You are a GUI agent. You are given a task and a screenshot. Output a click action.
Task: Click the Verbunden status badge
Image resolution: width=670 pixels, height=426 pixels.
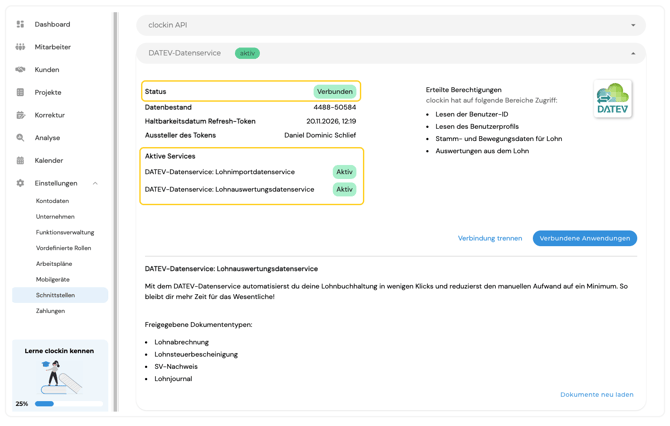click(335, 91)
